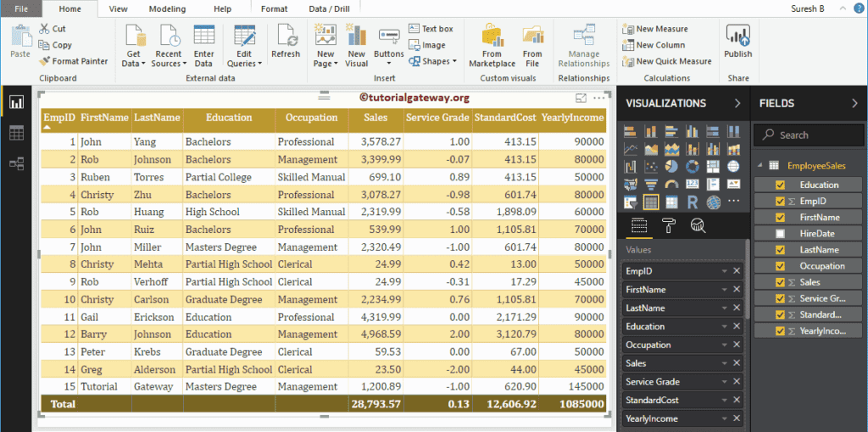The height and width of the screenshot is (432, 868).
Task: Collapse the Visualizations pane chevron
Action: [737, 103]
